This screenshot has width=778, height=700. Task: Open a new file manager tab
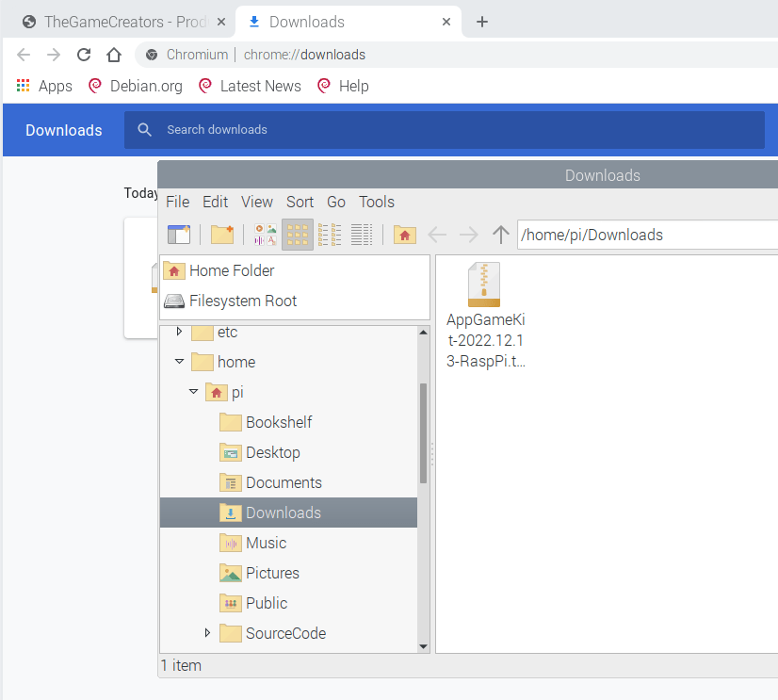pos(179,235)
